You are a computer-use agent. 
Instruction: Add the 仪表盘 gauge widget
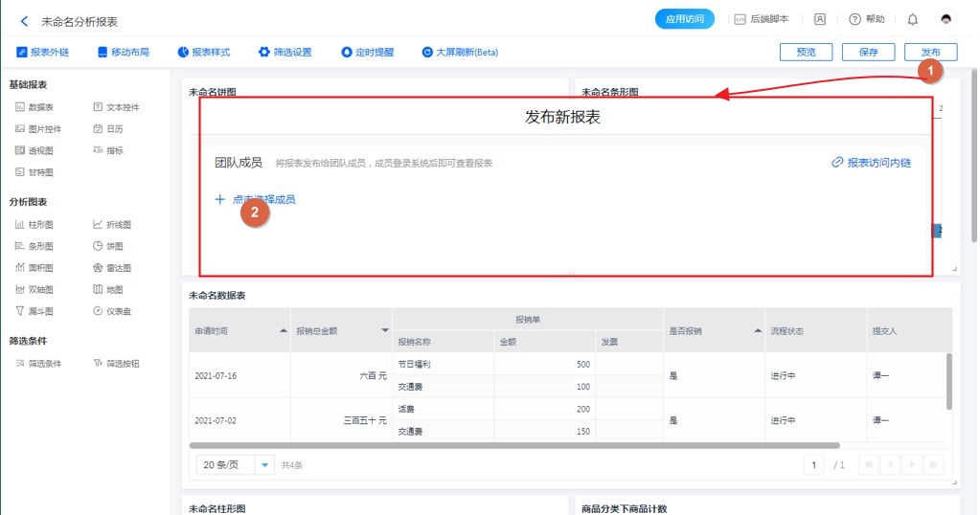[x=111, y=311]
